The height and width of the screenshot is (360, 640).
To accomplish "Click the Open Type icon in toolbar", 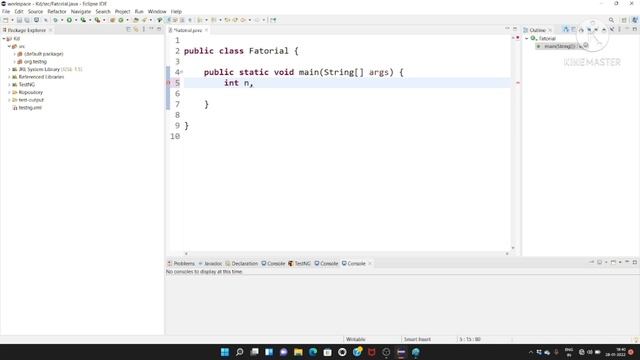I will tap(136, 20).
